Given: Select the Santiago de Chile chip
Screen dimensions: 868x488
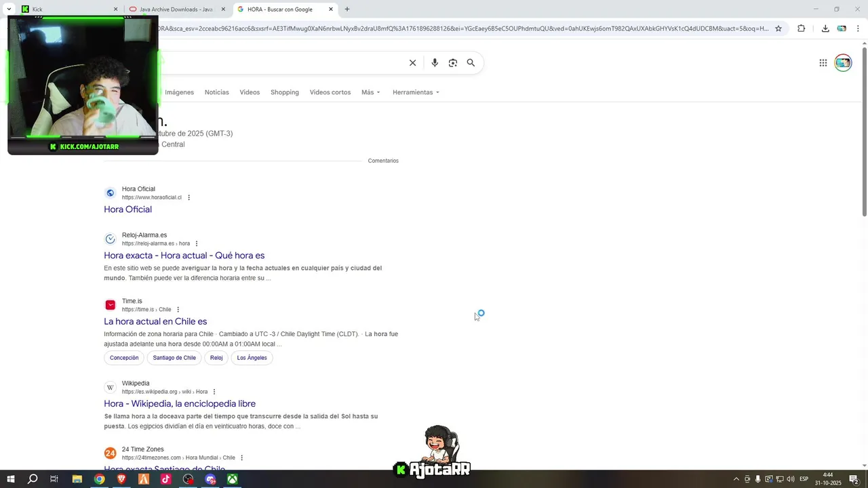Looking at the screenshot, I should (x=174, y=358).
